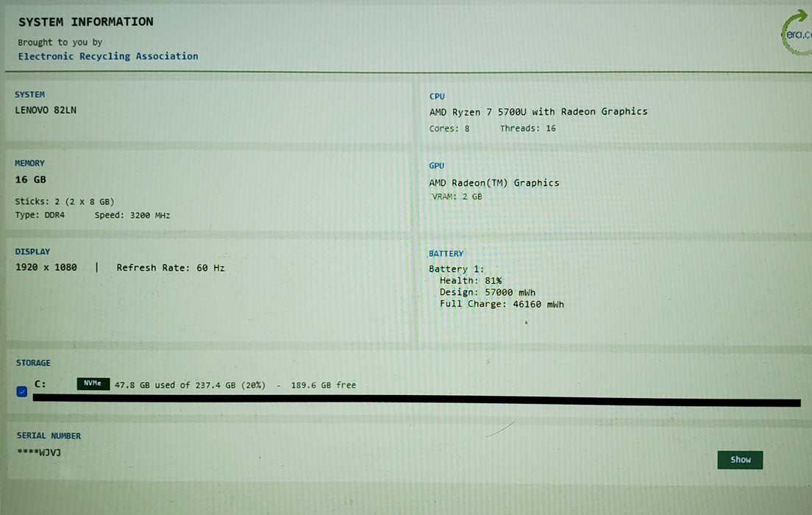Click the Refresh Rate: 60 Hz text
This screenshot has height=515, width=812.
[171, 268]
